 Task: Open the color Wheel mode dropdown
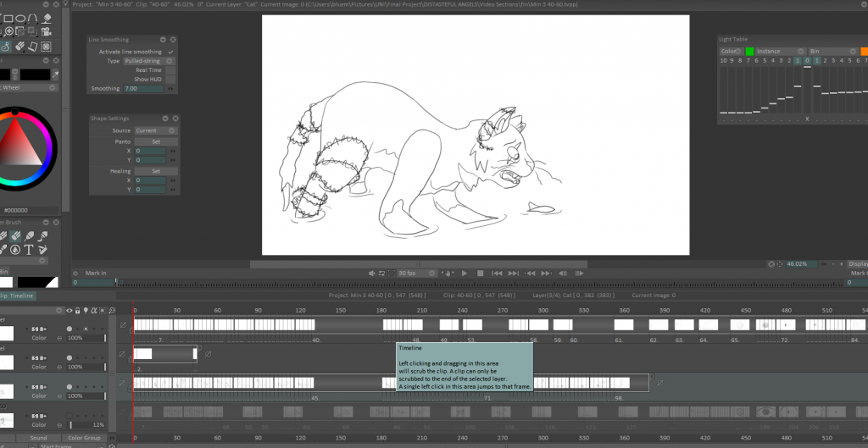[29, 87]
